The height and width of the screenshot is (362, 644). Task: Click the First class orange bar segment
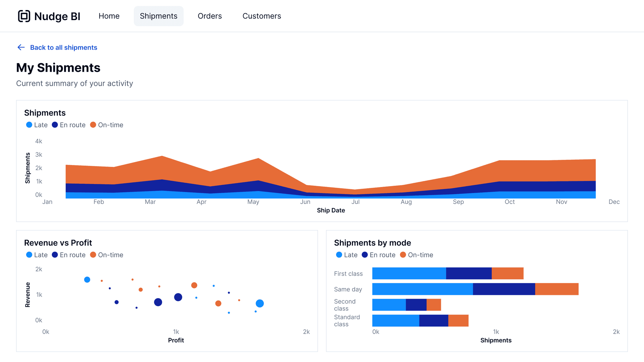coord(507,273)
